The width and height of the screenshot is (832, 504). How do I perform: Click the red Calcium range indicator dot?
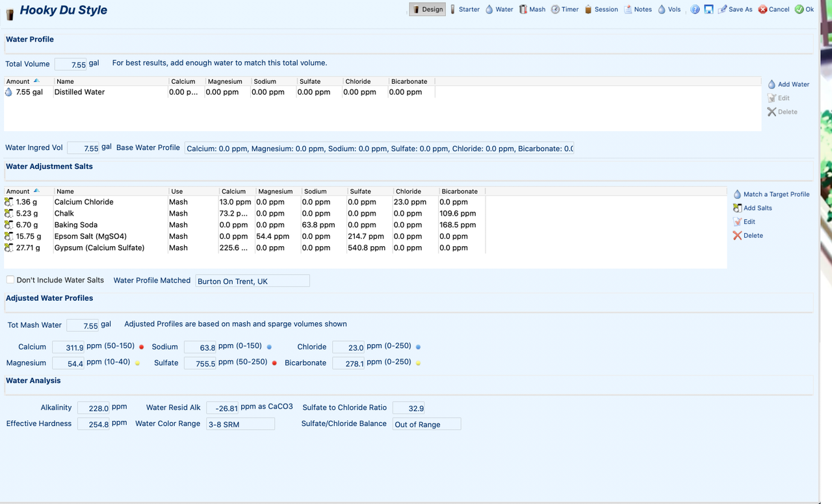tap(141, 347)
